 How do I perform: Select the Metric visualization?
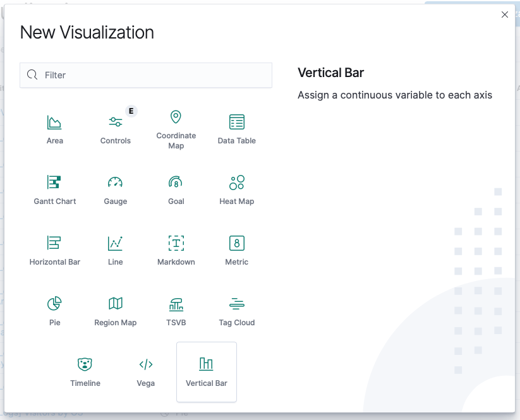(237, 250)
